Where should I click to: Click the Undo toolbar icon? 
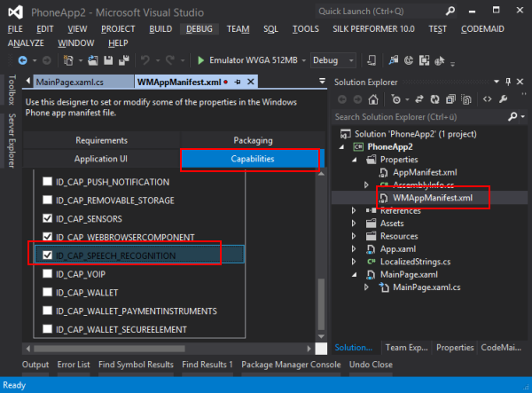(145, 60)
